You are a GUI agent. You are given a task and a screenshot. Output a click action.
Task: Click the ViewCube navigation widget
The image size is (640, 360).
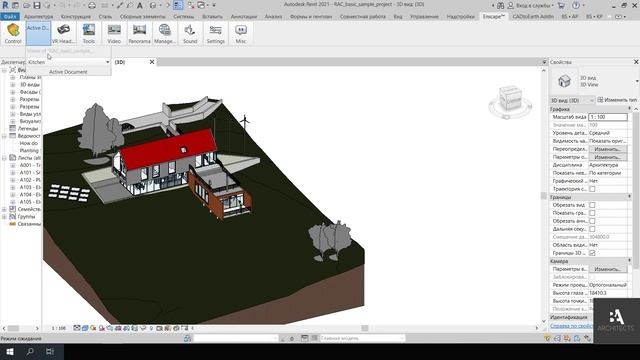coord(510,101)
